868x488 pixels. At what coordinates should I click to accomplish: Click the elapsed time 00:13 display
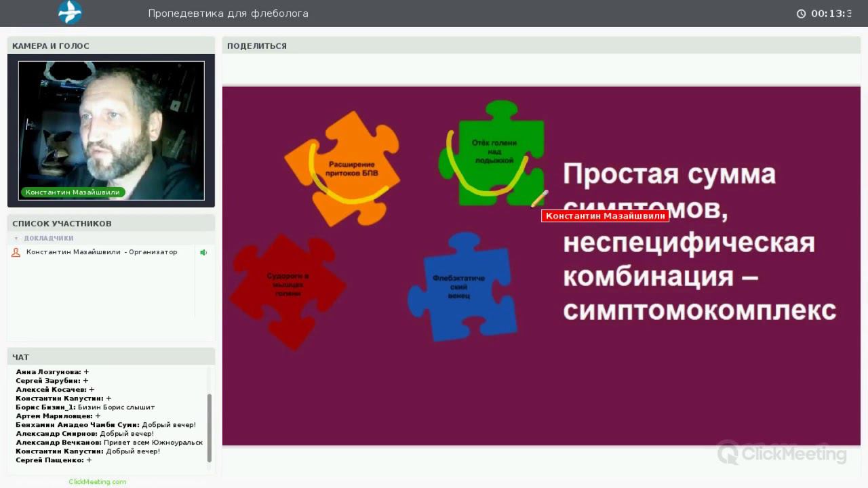(x=831, y=14)
